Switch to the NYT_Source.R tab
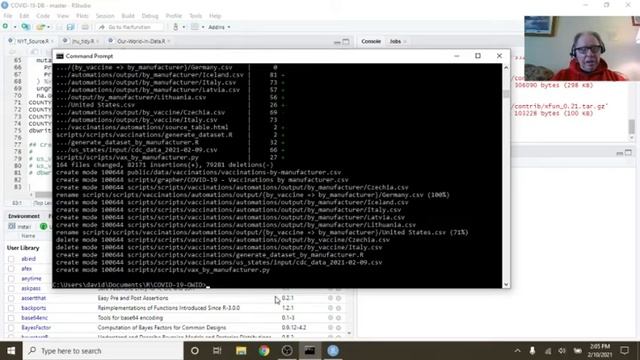Image resolution: width=640 pixels, height=360 pixels. coord(32,41)
